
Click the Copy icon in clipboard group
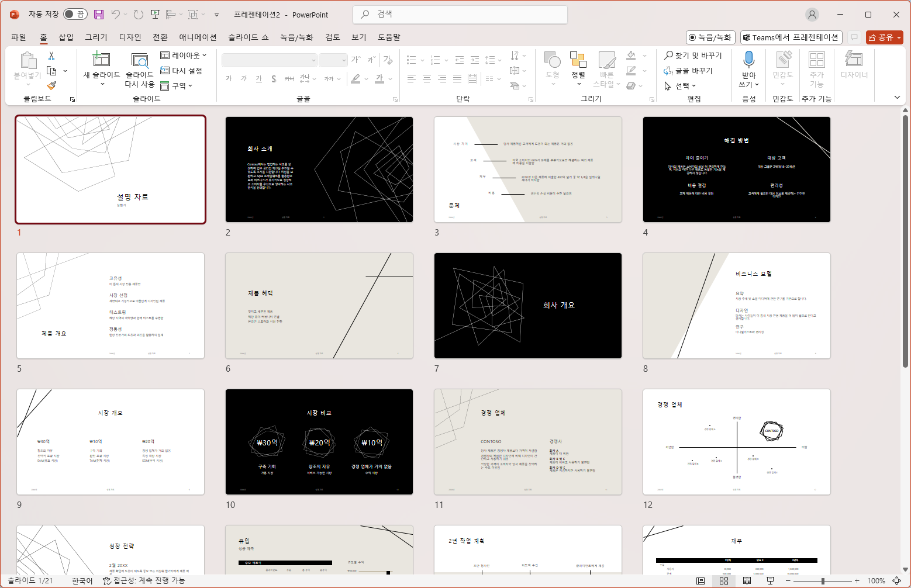pos(51,71)
